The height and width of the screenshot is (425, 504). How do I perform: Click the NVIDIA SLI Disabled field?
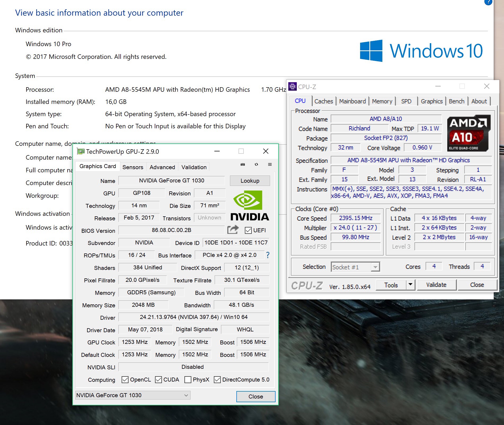point(193,367)
